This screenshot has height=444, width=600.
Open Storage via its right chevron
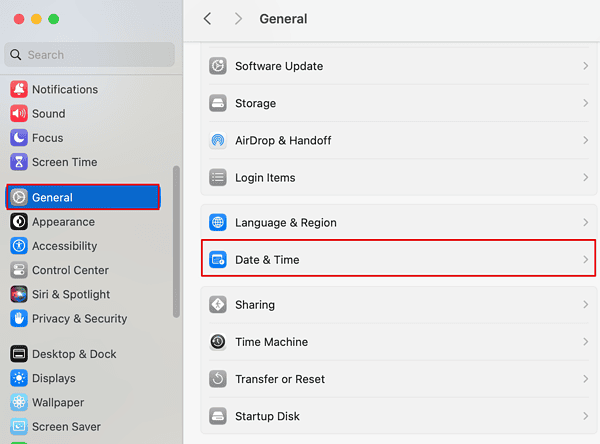(585, 103)
